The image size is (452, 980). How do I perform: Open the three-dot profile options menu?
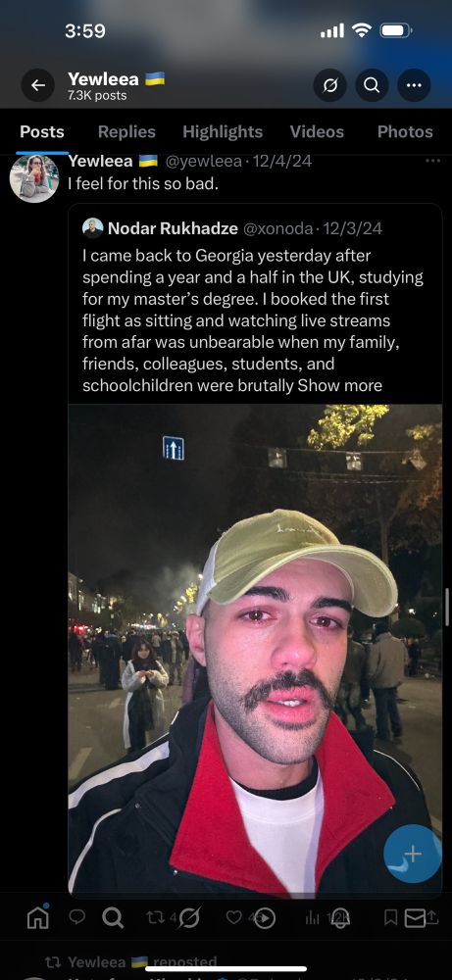coord(414,85)
